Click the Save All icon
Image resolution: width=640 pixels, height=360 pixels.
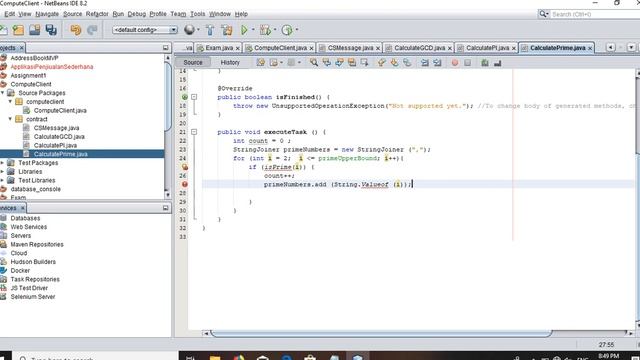[x=51, y=30]
